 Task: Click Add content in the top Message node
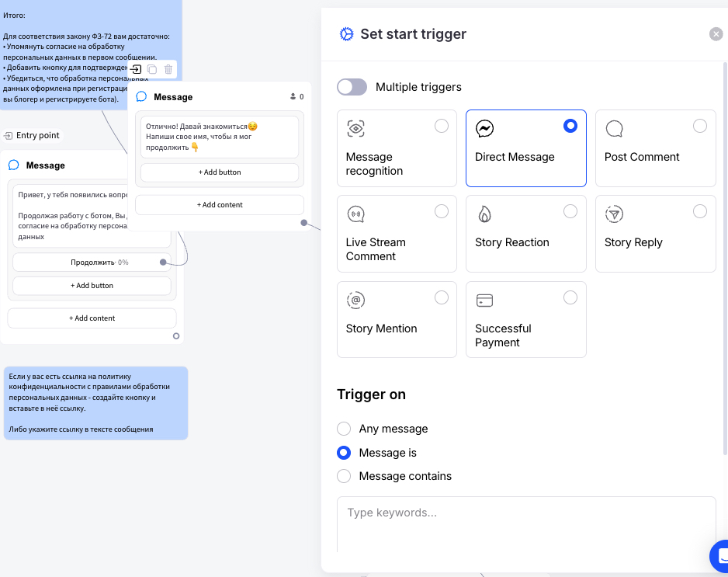[x=220, y=205]
